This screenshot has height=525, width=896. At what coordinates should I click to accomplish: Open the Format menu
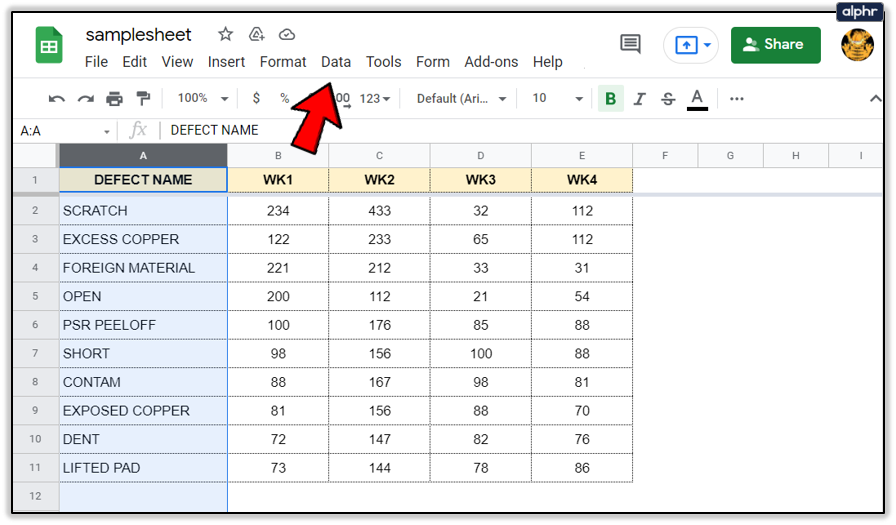pos(283,61)
